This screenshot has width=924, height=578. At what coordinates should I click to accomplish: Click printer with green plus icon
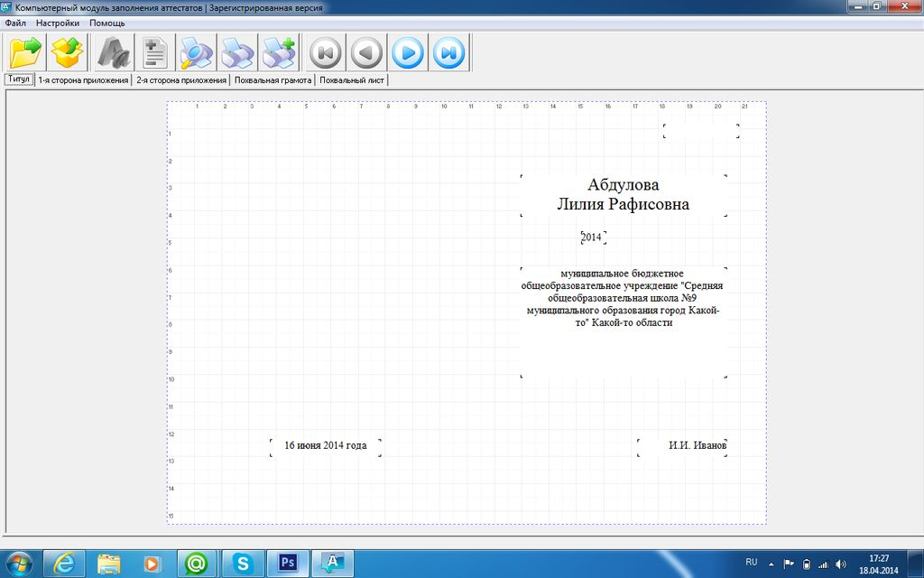coord(279,52)
